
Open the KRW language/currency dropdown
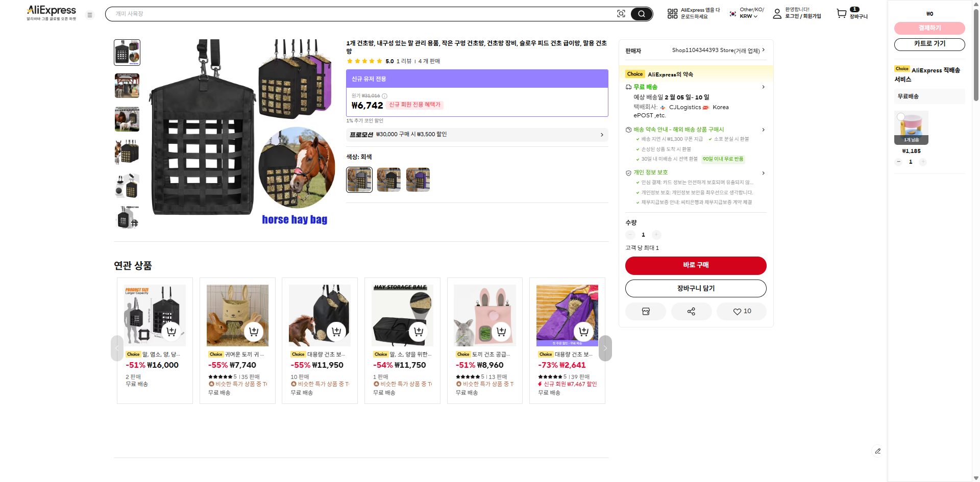tap(749, 16)
